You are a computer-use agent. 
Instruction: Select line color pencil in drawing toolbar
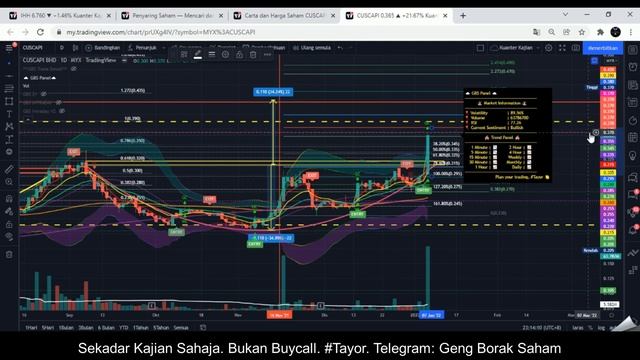[x=198, y=54]
